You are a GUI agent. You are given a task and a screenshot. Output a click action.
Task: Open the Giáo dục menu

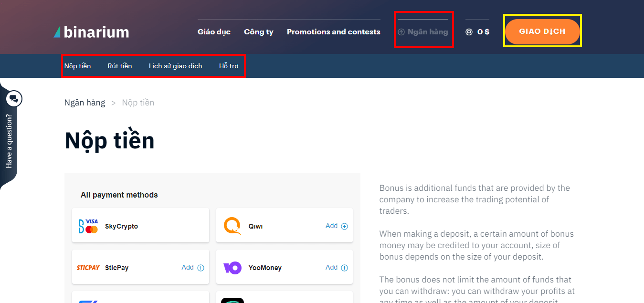pyautogui.click(x=214, y=32)
